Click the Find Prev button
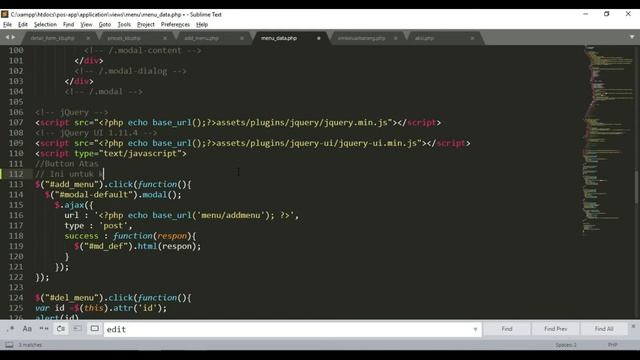The width and height of the screenshot is (640, 360). pos(556,329)
